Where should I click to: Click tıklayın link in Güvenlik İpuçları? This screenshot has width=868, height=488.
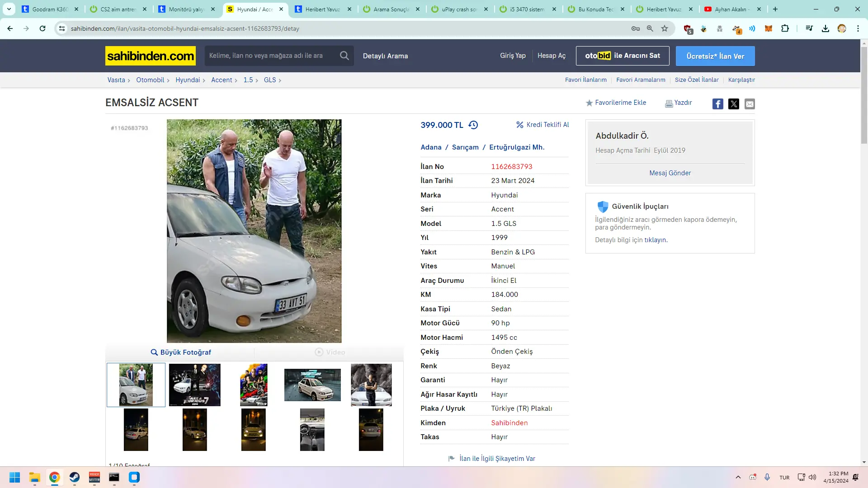(x=655, y=240)
